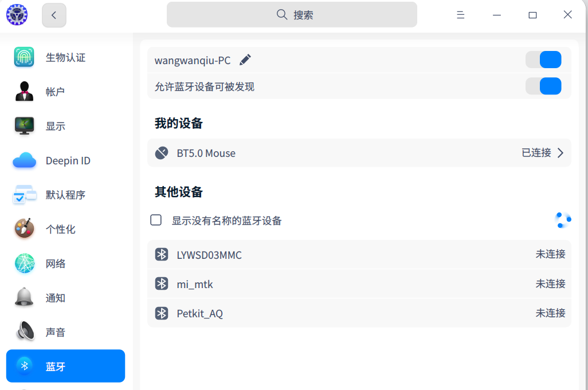The width and height of the screenshot is (588, 390).
Task: Open the hamburger main menu
Action: click(461, 15)
